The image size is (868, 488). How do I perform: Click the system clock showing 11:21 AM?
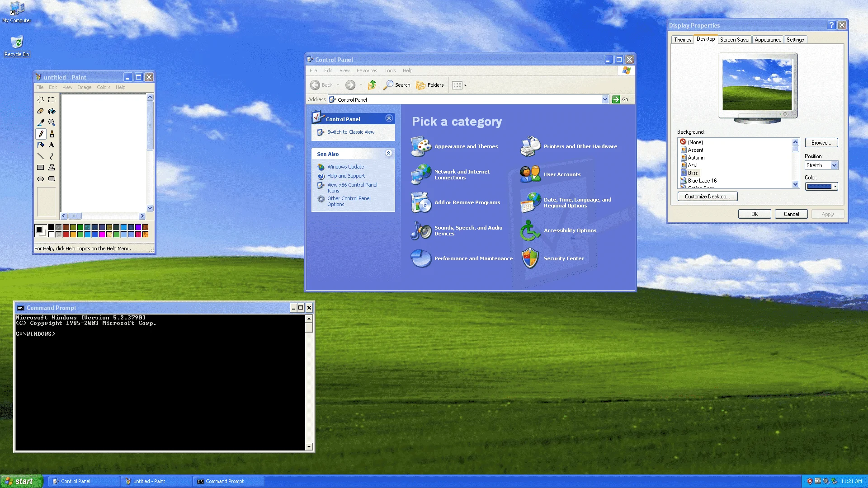point(851,481)
